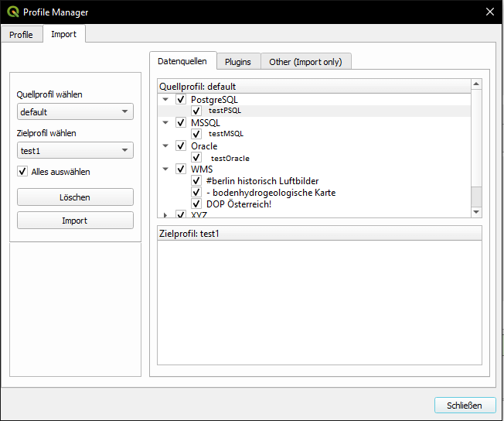Open the Zielprofil wählen dropdown
Image resolution: width=504 pixels, height=421 pixels.
tap(75, 151)
